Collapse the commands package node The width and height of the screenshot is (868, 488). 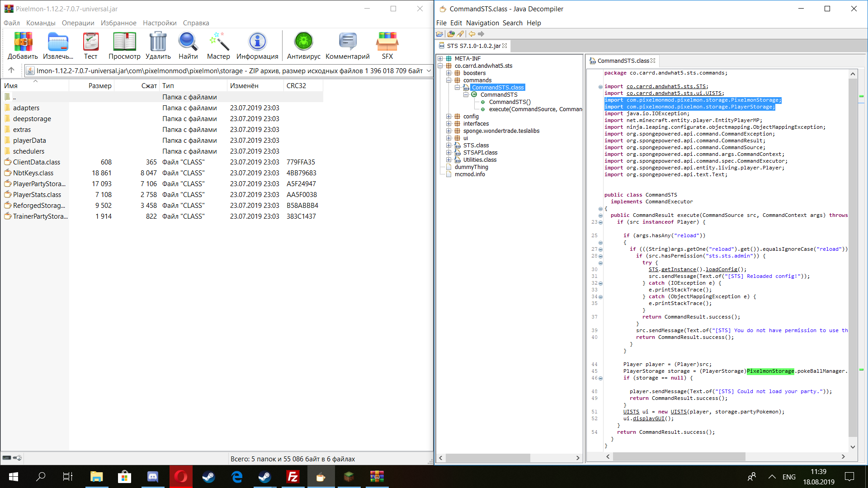[x=448, y=80]
